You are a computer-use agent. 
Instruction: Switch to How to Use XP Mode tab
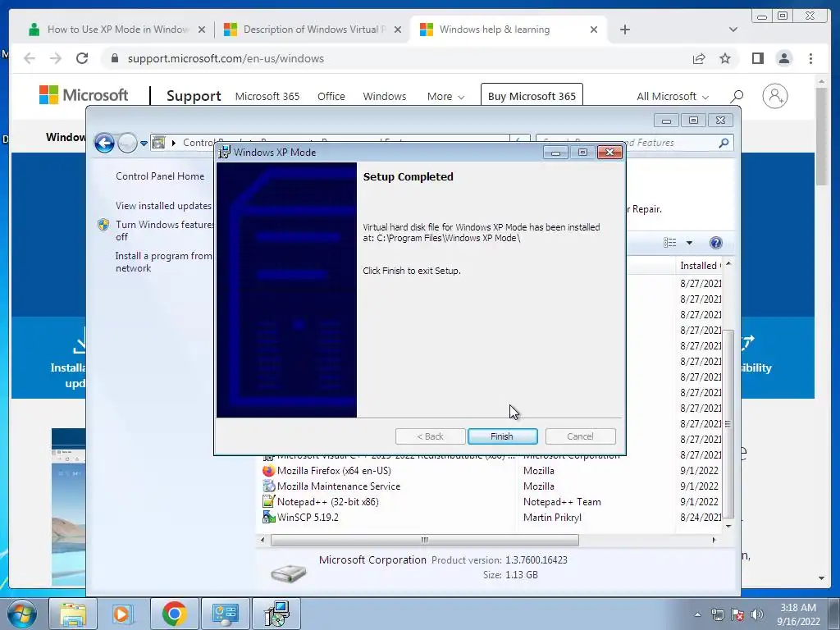click(x=117, y=30)
